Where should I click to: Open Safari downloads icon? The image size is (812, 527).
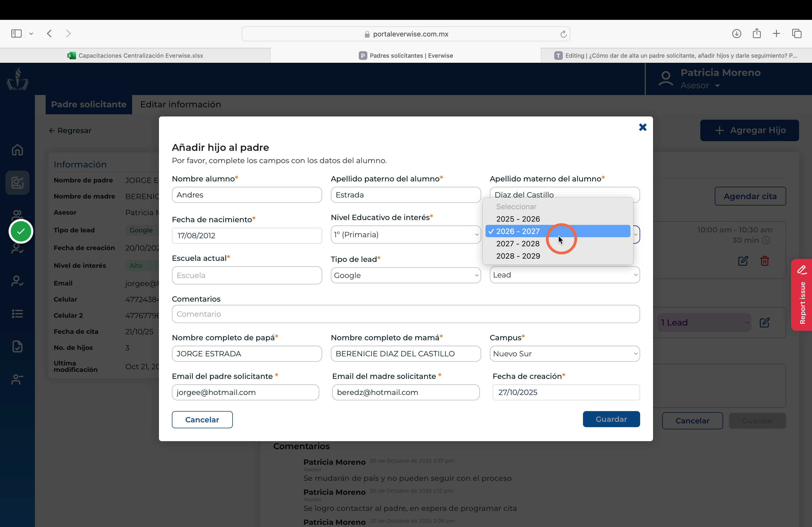(736, 33)
